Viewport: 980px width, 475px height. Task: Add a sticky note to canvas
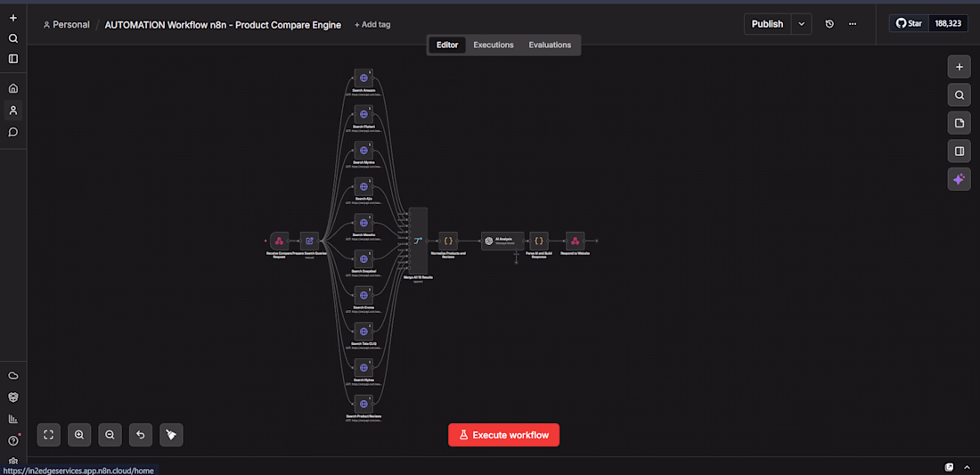(x=959, y=123)
